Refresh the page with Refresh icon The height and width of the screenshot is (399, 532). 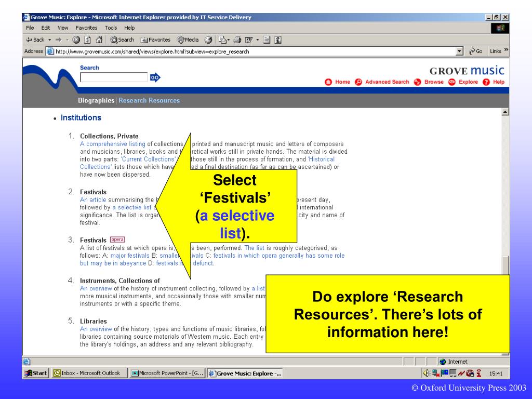click(87, 40)
